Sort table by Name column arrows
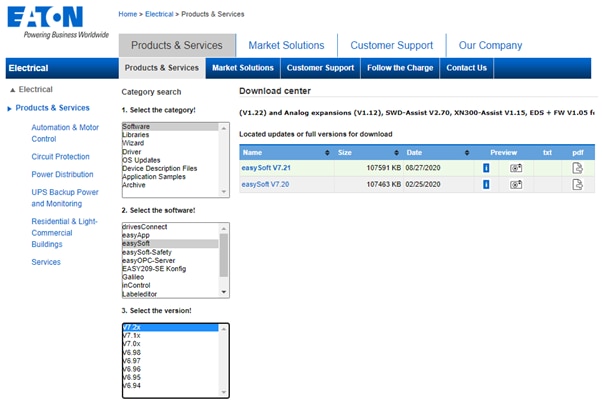Image resolution: width=602 pixels, height=414 pixels. [x=327, y=152]
